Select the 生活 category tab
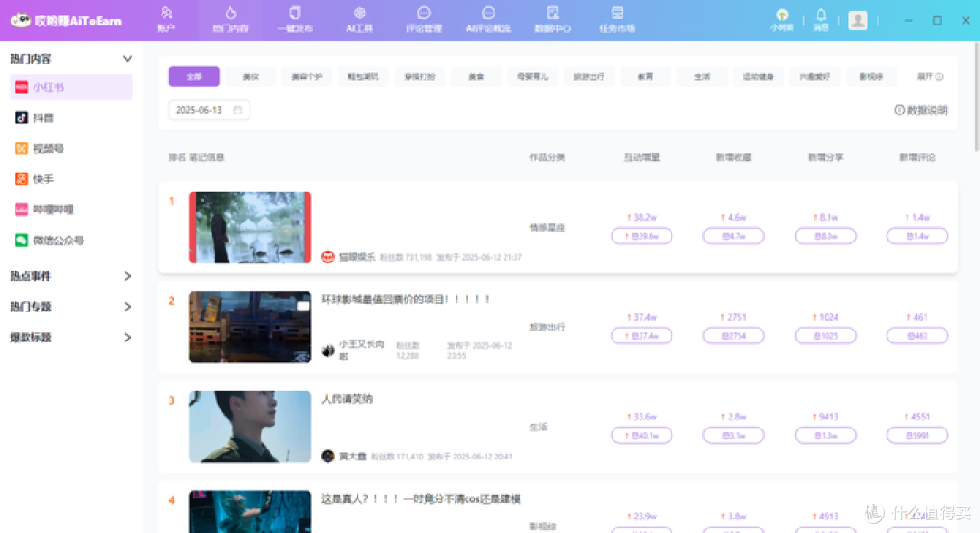The image size is (980, 533). (701, 76)
